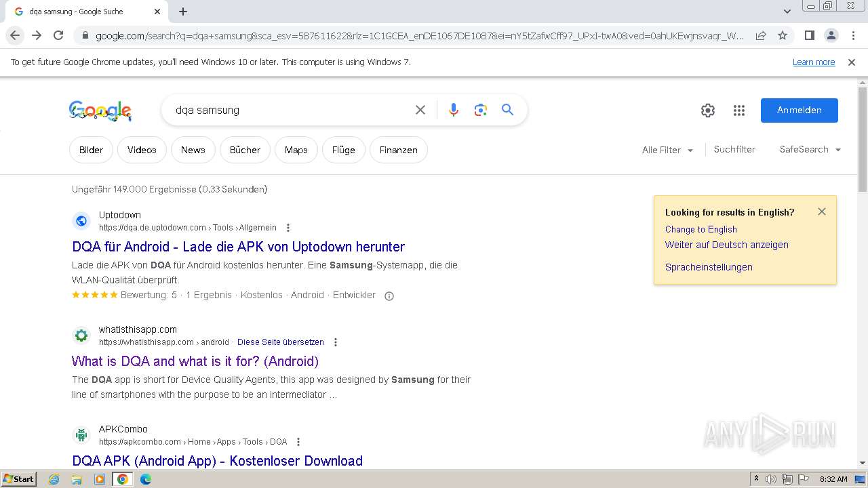Viewport: 868px width, 488px height.
Task: Start voice search with microphone
Action: (454, 110)
